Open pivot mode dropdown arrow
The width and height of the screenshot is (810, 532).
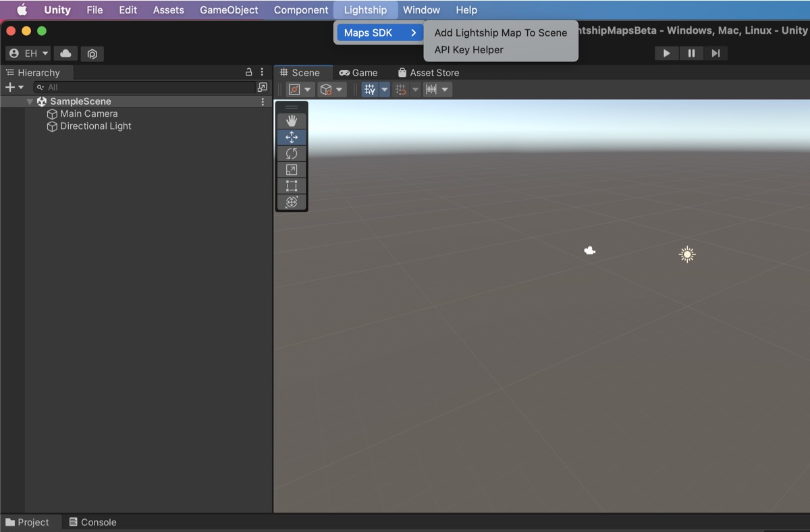point(308,89)
